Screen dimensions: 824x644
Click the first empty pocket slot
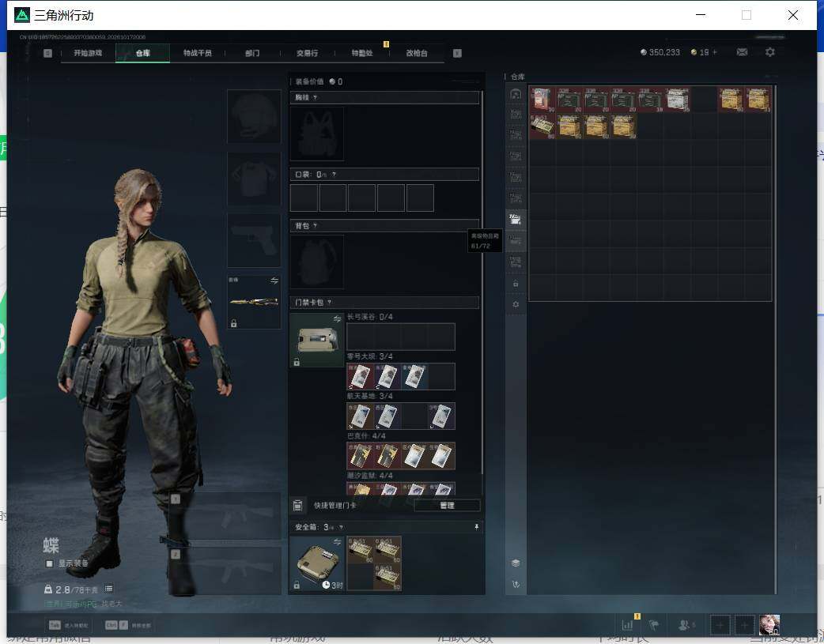304,198
